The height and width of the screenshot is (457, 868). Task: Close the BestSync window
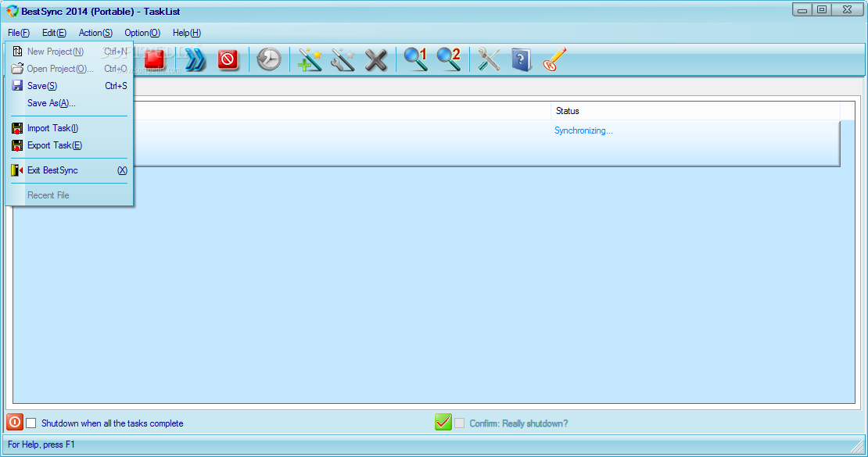tap(848, 9)
